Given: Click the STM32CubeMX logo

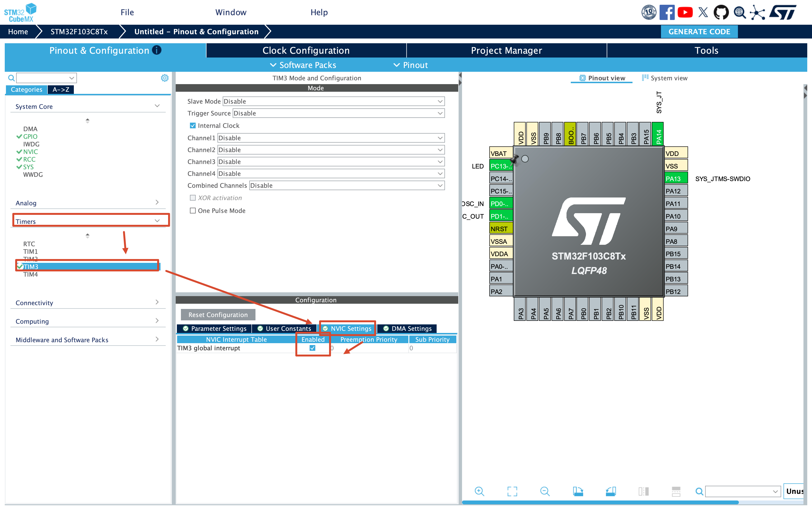Looking at the screenshot, I should pos(20,13).
